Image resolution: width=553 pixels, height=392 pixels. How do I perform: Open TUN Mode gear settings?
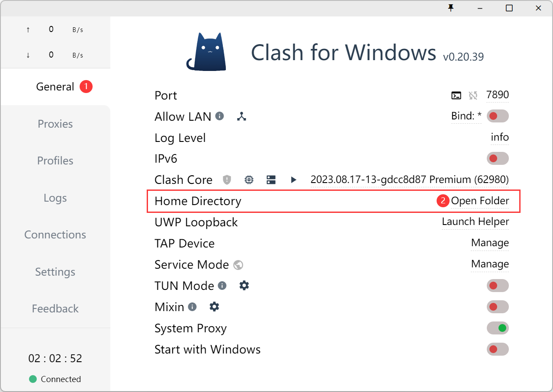(x=244, y=286)
